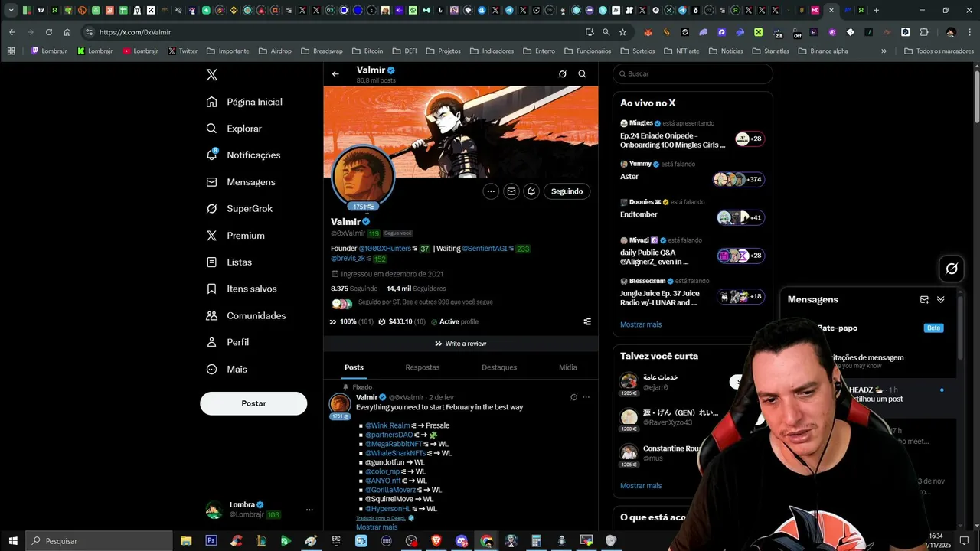
Task: Open the @Wink_Realm link in the post
Action: (387, 425)
